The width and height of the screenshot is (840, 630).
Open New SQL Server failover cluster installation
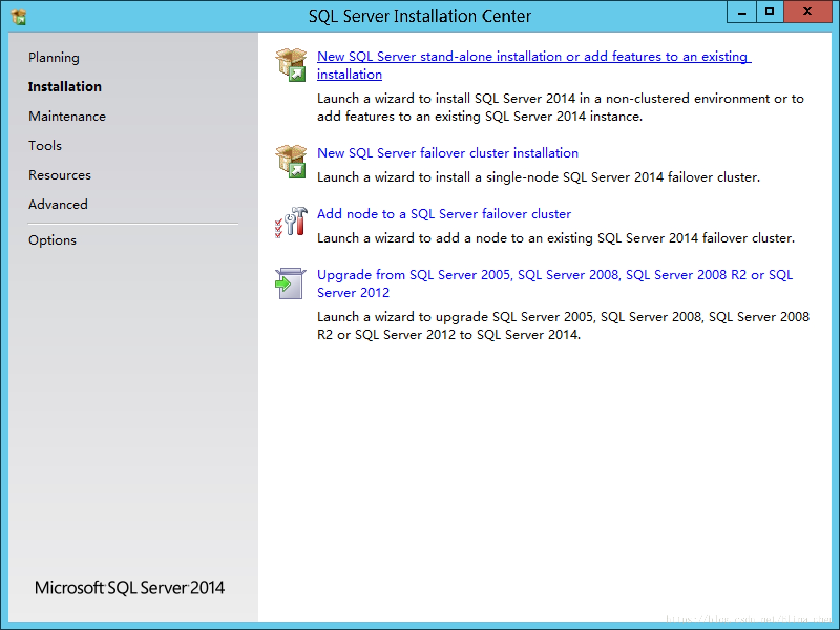coord(448,153)
